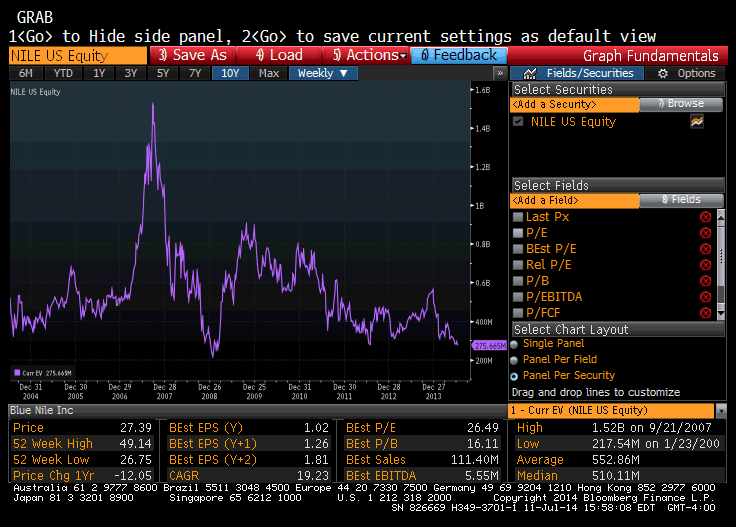Click the 52 Week High value 49.14
736x527 pixels.
click(136, 443)
